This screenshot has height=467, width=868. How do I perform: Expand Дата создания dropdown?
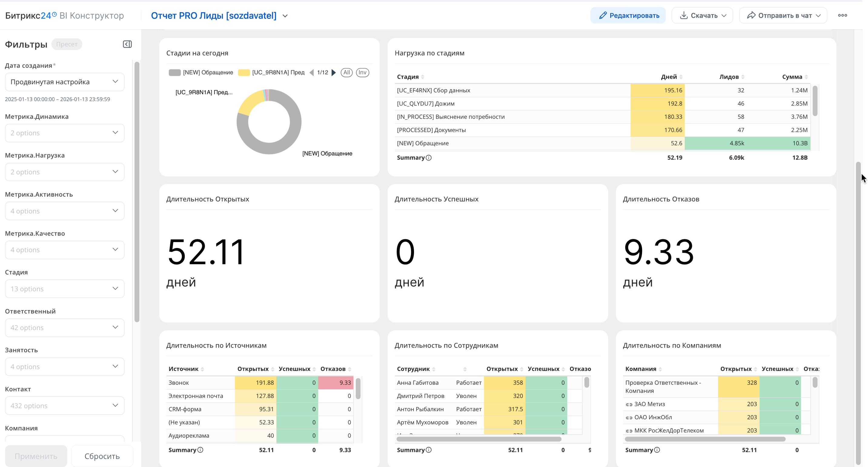tap(65, 82)
